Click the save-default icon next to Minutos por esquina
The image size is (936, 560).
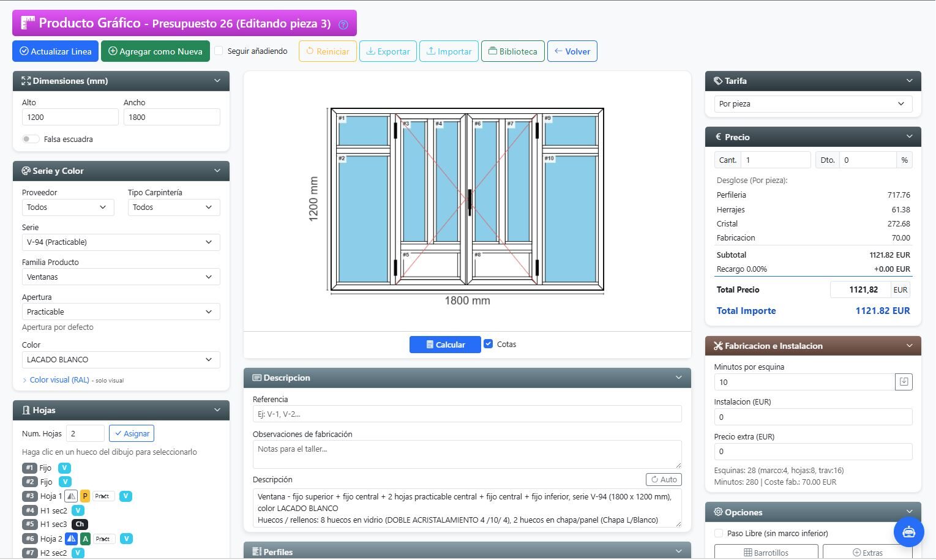pyautogui.click(x=904, y=382)
